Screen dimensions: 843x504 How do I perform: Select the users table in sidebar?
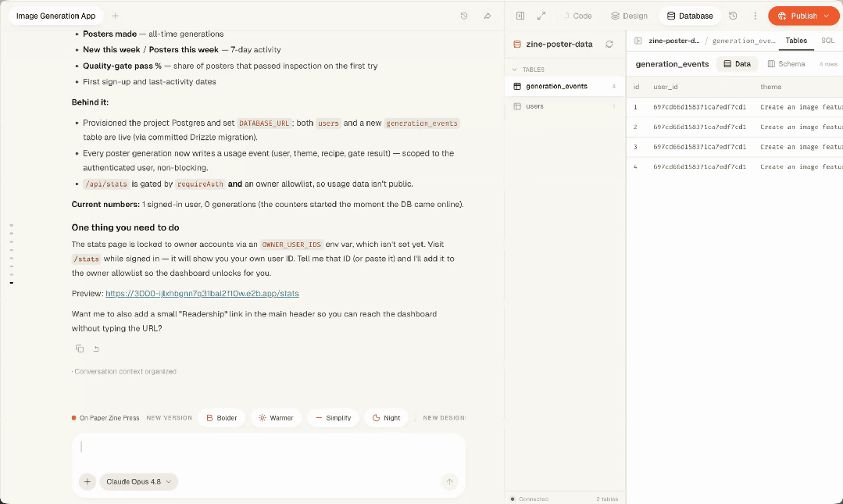click(x=565, y=106)
